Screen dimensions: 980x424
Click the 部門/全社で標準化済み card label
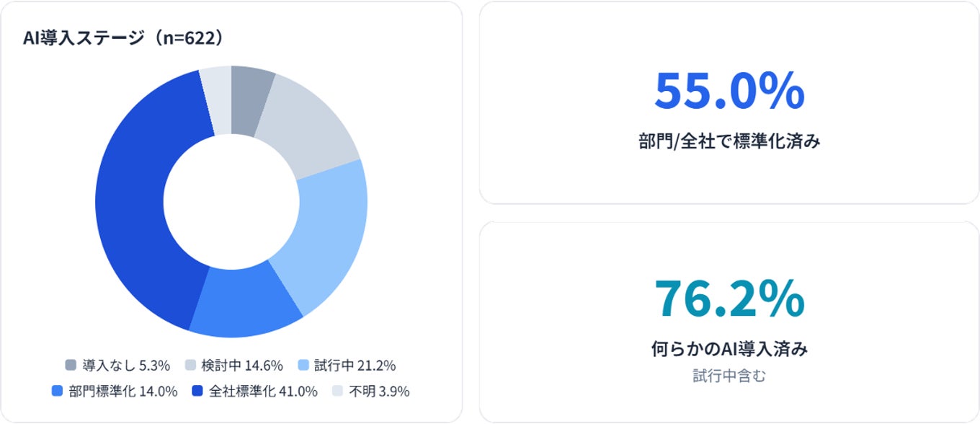click(x=729, y=141)
